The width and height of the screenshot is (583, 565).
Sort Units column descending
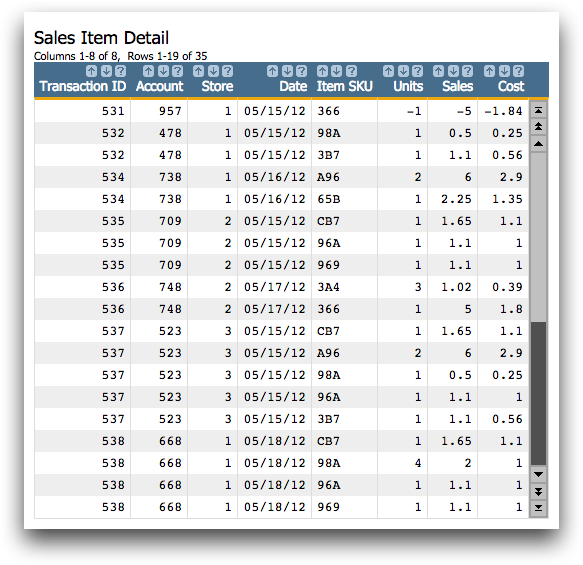(403, 71)
